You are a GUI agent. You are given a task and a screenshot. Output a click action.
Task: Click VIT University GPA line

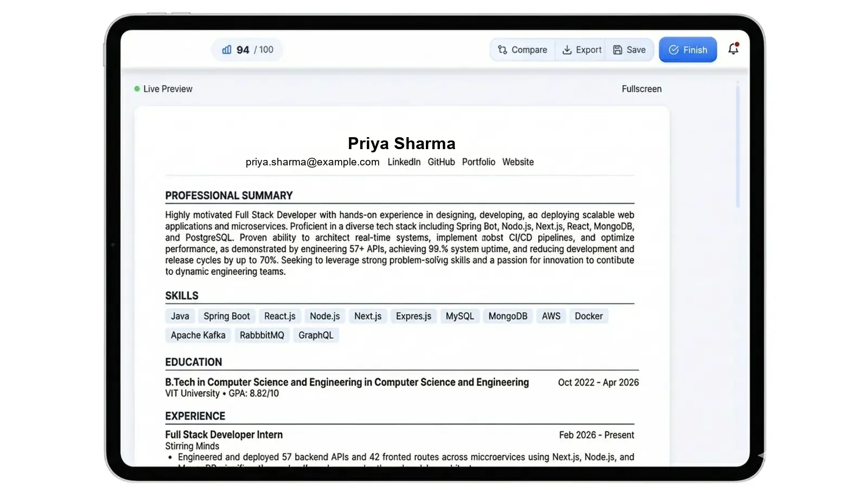(x=222, y=394)
